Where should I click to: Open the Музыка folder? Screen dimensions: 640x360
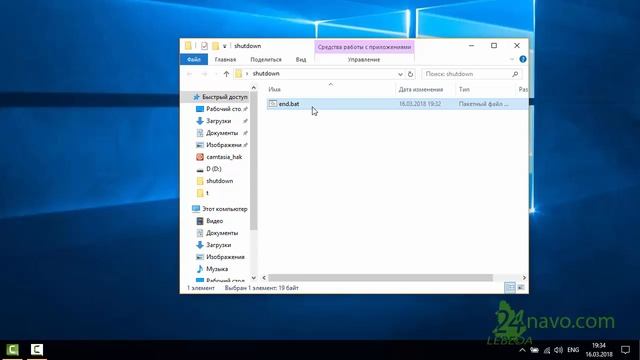(217, 269)
